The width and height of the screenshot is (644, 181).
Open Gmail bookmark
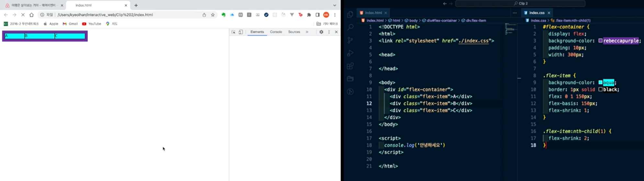(x=70, y=24)
